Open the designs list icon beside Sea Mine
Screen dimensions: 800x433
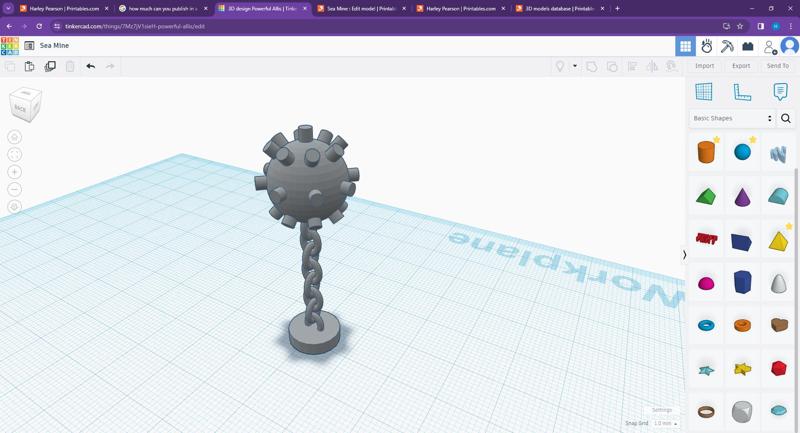coord(29,46)
